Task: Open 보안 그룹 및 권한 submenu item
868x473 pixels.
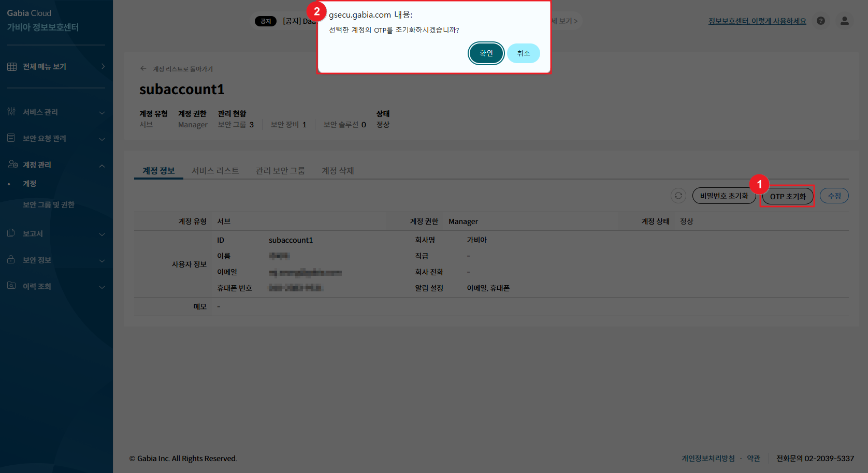Action: click(x=49, y=205)
